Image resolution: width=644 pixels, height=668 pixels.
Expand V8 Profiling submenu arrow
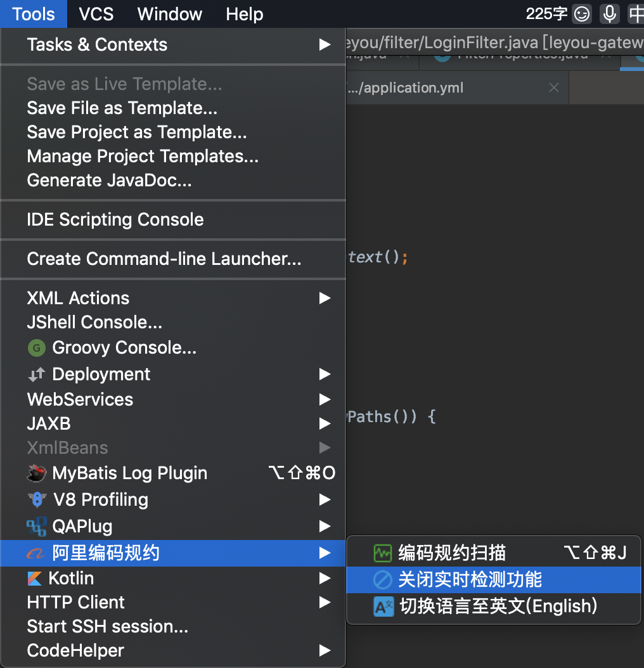point(325,499)
